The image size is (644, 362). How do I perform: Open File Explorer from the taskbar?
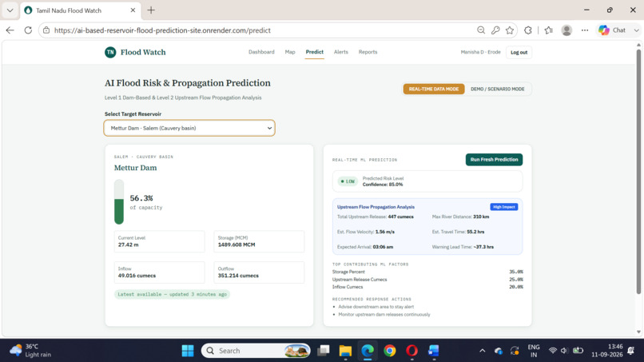tap(345, 351)
